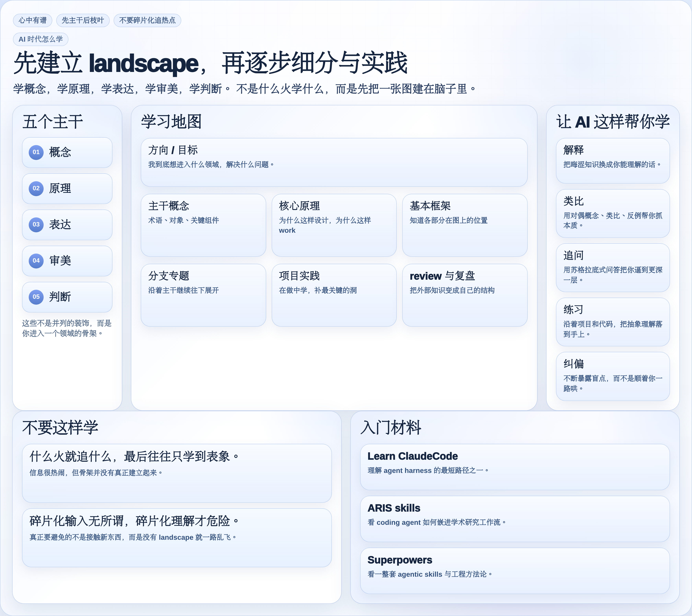Select the numbered badge 04 next to 审美
This screenshot has height=616, width=692.
[36, 261]
